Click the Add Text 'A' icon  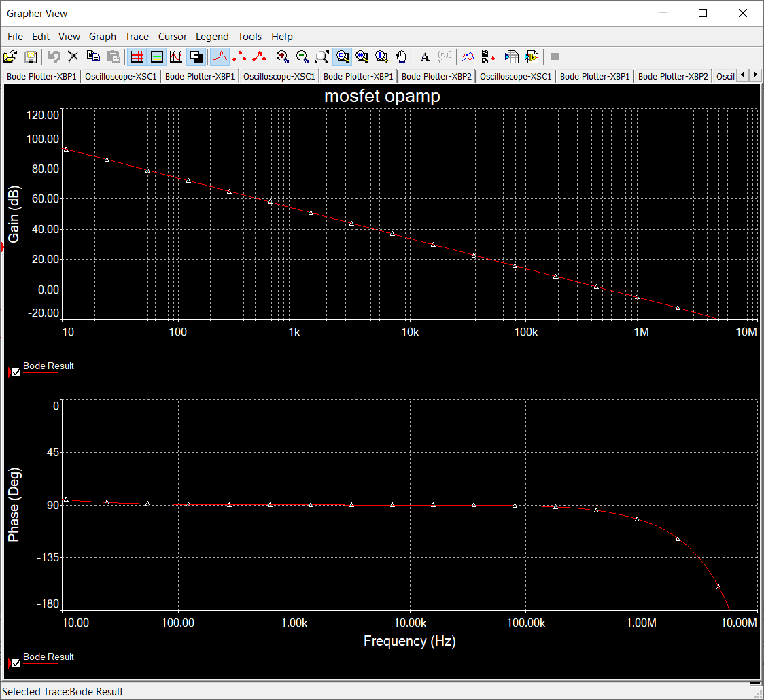point(425,57)
